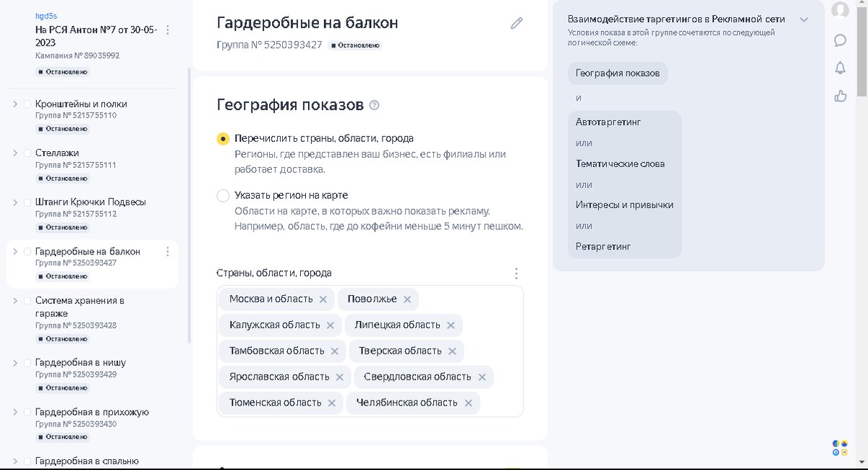Open three-dot menu beside Страны, области, города
Screen dimensions: 868x470
click(516, 273)
